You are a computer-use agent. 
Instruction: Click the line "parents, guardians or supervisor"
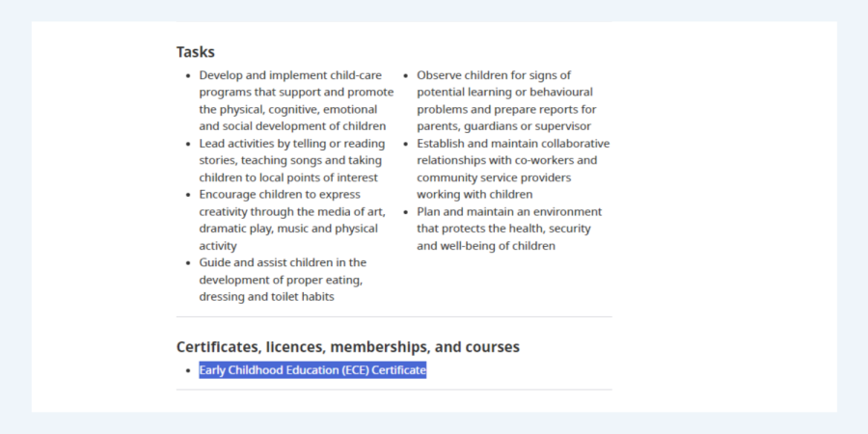pyautogui.click(x=503, y=126)
